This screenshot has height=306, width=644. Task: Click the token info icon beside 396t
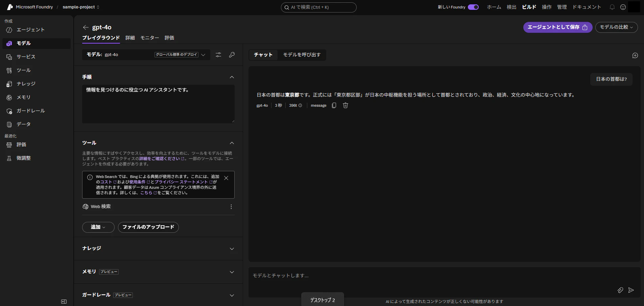click(x=300, y=105)
